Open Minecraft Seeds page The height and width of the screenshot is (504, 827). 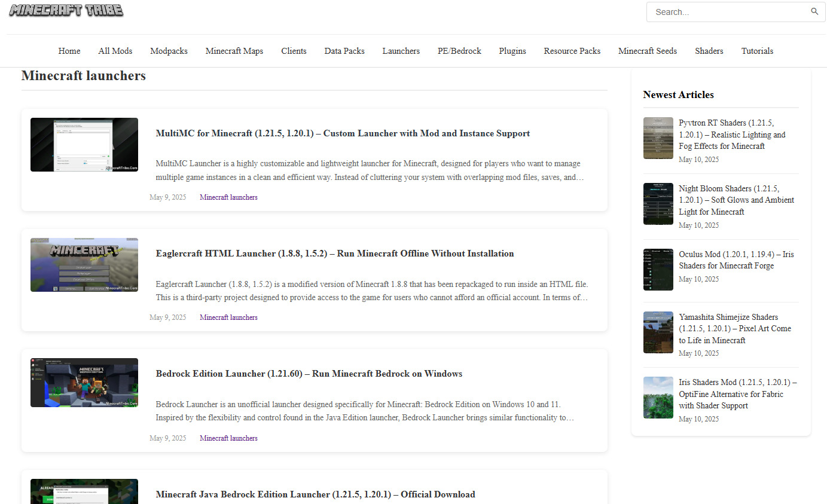point(648,51)
